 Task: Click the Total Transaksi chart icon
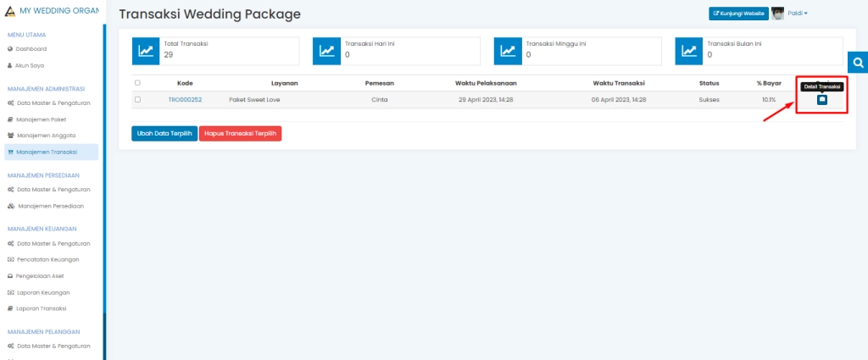tap(146, 50)
